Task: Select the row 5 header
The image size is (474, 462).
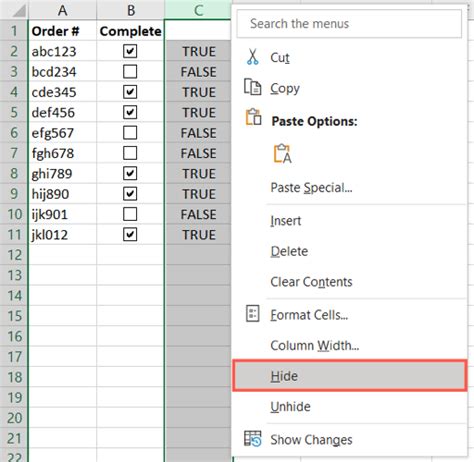Action: (14, 112)
